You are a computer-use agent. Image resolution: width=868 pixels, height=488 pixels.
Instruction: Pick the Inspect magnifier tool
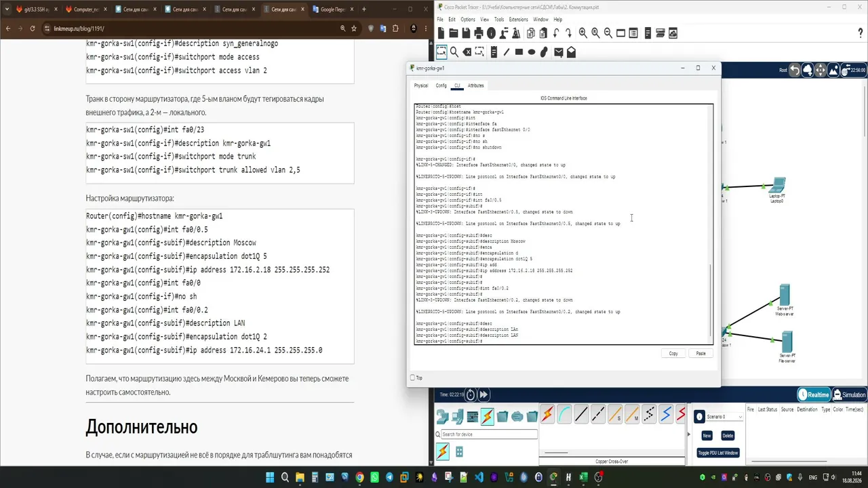(454, 52)
